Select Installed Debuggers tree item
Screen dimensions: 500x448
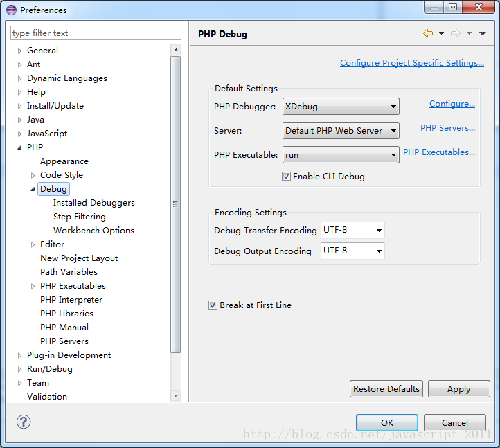[x=94, y=203]
